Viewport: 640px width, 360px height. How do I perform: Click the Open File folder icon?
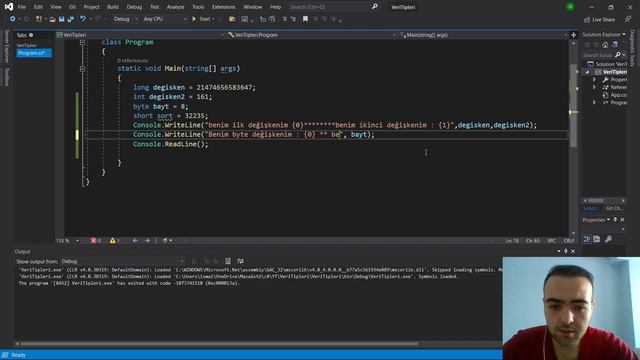click(52, 19)
